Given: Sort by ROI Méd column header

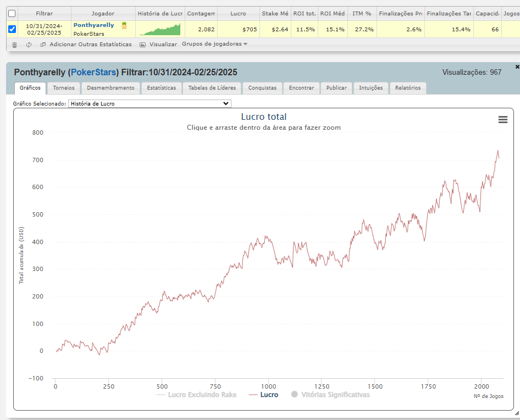Looking at the screenshot, I should point(333,14).
